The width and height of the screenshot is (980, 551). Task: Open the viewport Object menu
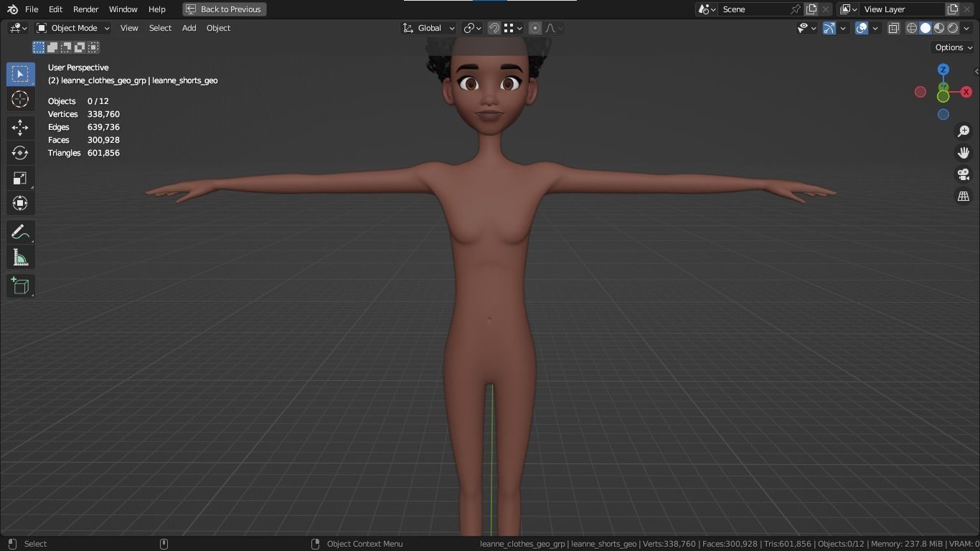[218, 28]
